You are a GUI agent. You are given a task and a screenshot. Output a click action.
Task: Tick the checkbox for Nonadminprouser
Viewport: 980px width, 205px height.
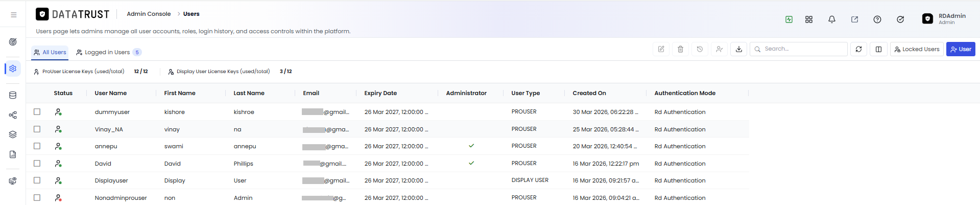coord(37,197)
